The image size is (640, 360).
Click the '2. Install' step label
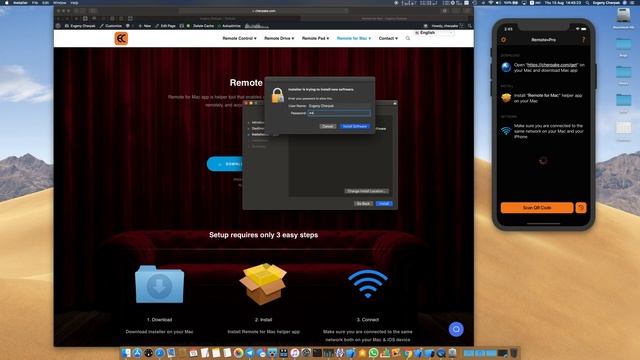pos(263,320)
